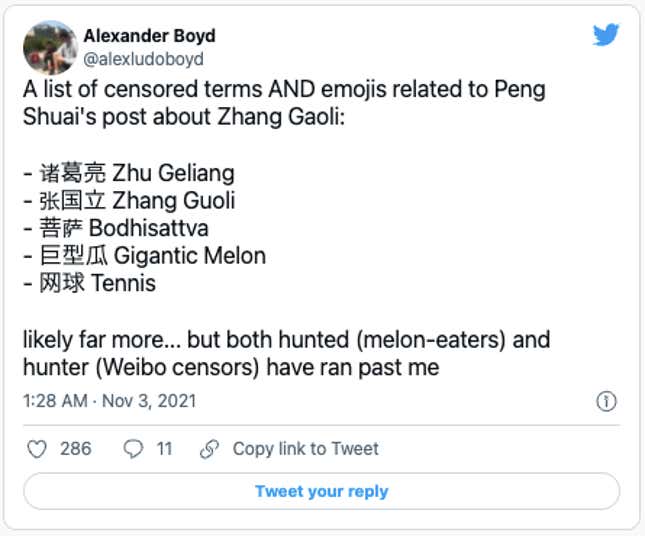645x536 pixels.
Task: Open the @alexludoboyd handle link
Action: click(143, 59)
